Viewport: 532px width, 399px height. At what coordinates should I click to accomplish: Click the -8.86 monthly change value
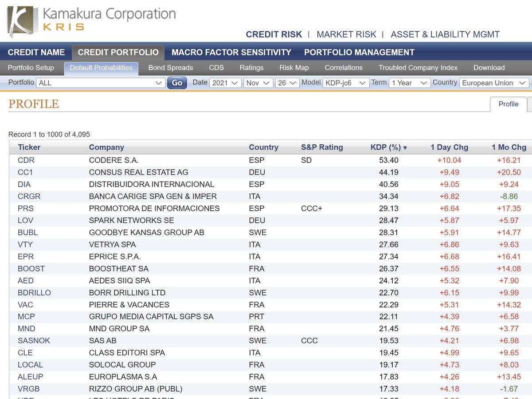click(509, 196)
